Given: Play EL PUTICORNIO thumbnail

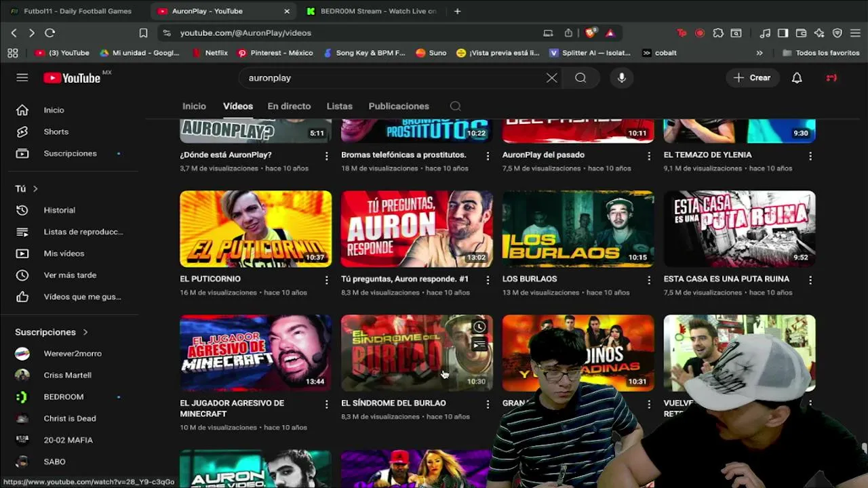Looking at the screenshot, I should (256, 229).
